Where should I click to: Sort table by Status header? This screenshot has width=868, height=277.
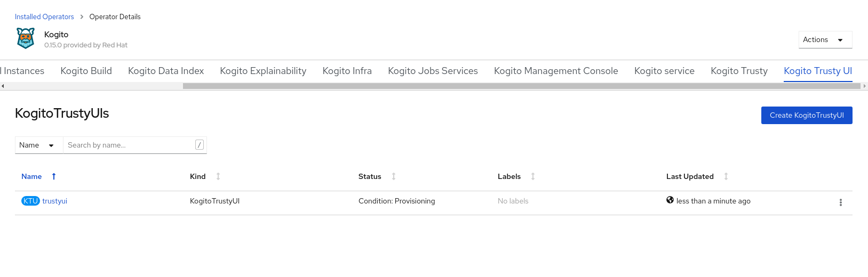coord(370,176)
